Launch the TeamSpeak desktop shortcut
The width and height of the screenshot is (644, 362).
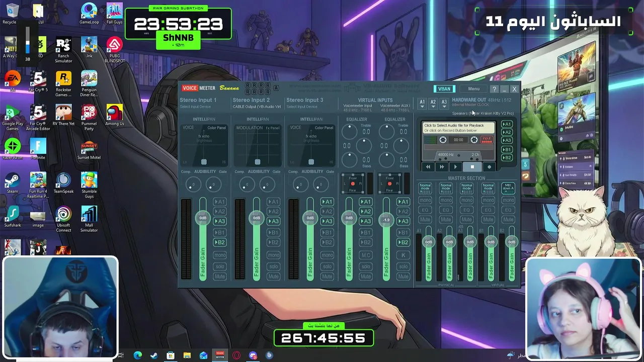point(63,183)
